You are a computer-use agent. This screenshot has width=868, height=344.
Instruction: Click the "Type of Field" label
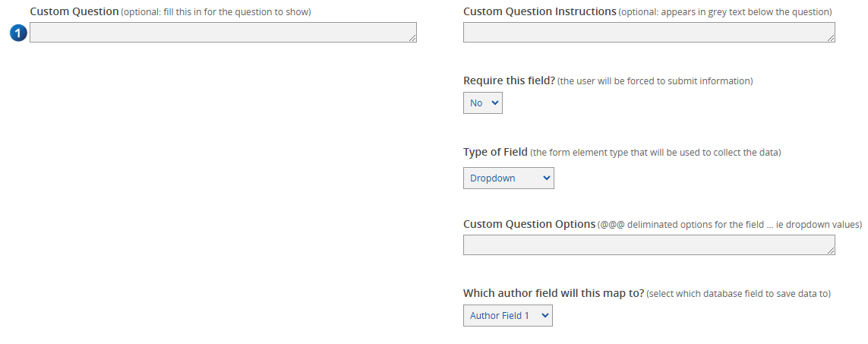(x=495, y=152)
